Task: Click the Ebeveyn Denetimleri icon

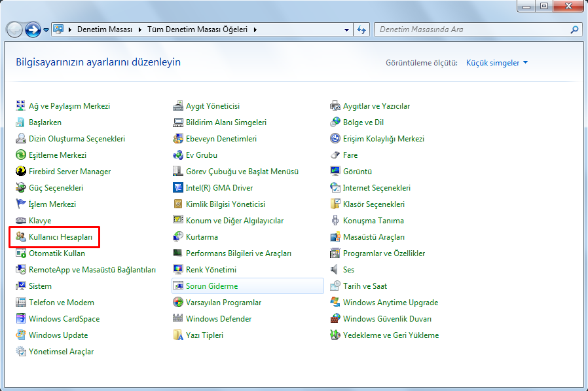Action: pos(177,138)
